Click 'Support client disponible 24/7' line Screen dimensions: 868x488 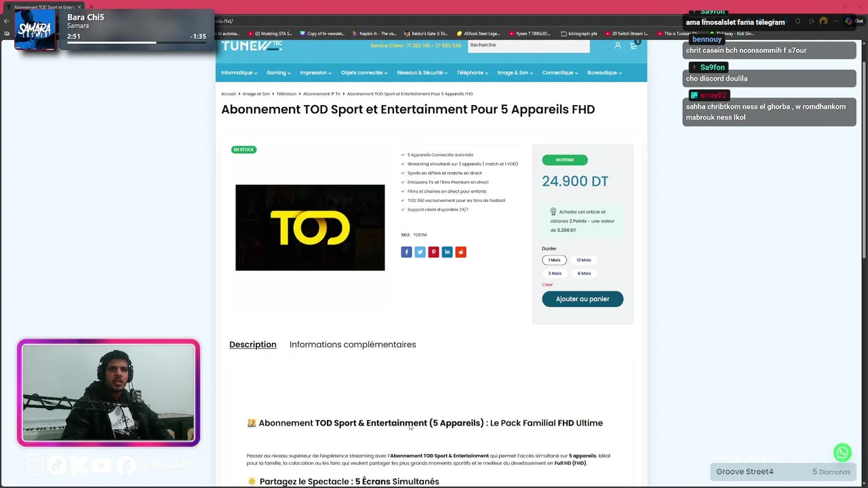[437, 209]
